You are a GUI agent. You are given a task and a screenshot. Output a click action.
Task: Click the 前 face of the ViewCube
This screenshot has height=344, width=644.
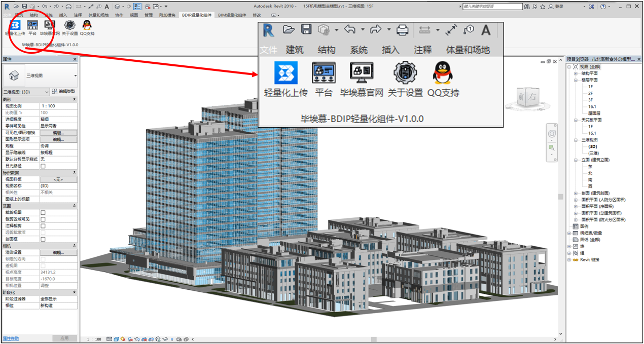pos(521,97)
